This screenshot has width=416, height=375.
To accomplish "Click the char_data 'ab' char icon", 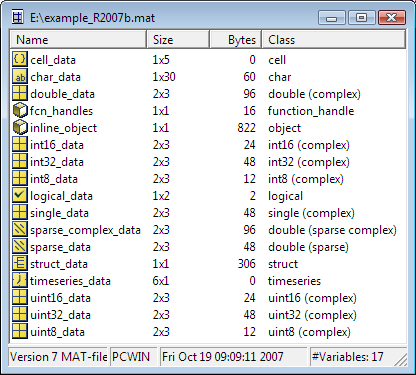I will (20, 76).
